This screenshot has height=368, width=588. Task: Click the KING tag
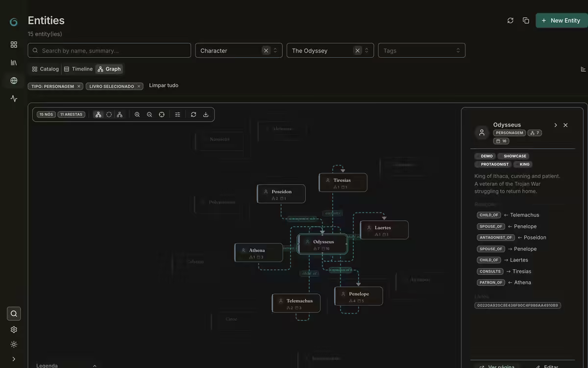coord(524,164)
